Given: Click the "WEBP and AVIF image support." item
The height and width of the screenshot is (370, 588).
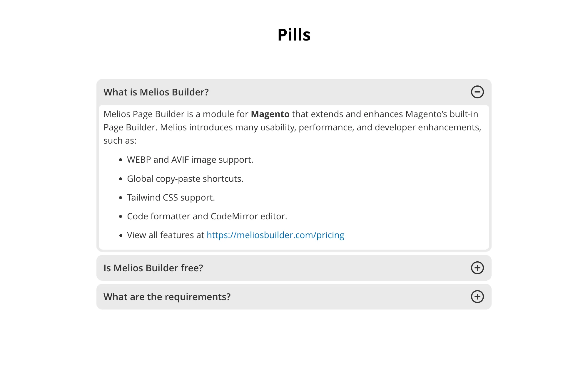Looking at the screenshot, I should point(190,160).
